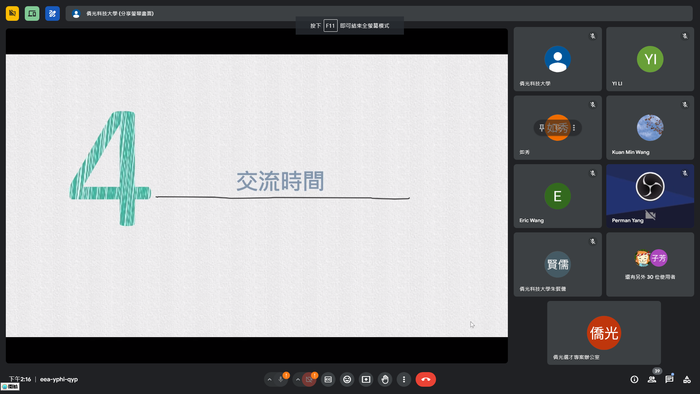700x394 pixels.
Task: Open the activities icon
Action: 687,379
